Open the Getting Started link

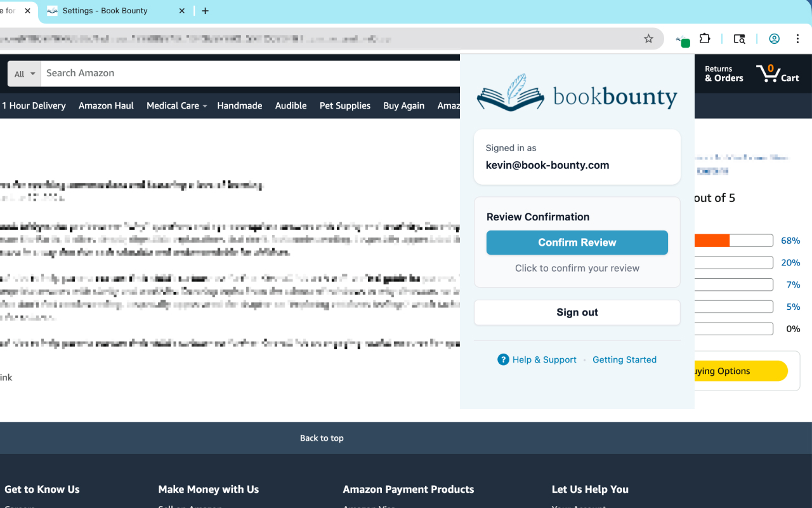pyautogui.click(x=624, y=359)
